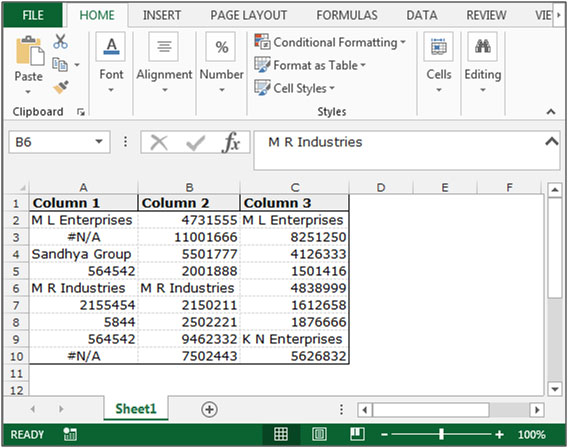Image resolution: width=569 pixels, height=448 pixels.
Task: Switch to the FORMULAS tab
Action: [x=347, y=15]
